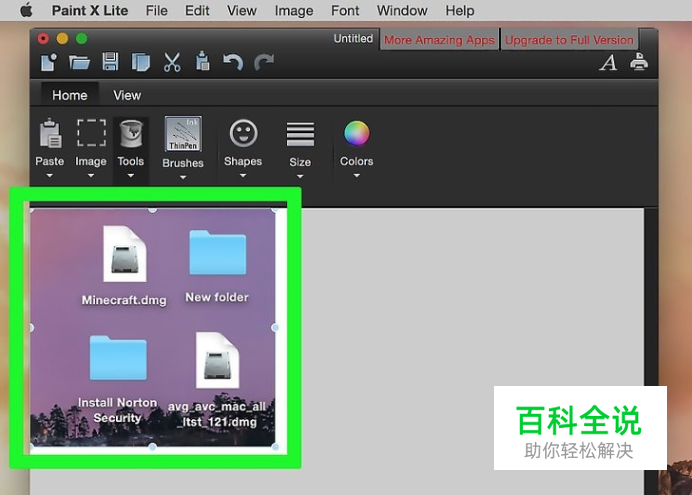
Task: Click the Minecraft.dmg file in pasted image
Action: (x=124, y=266)
